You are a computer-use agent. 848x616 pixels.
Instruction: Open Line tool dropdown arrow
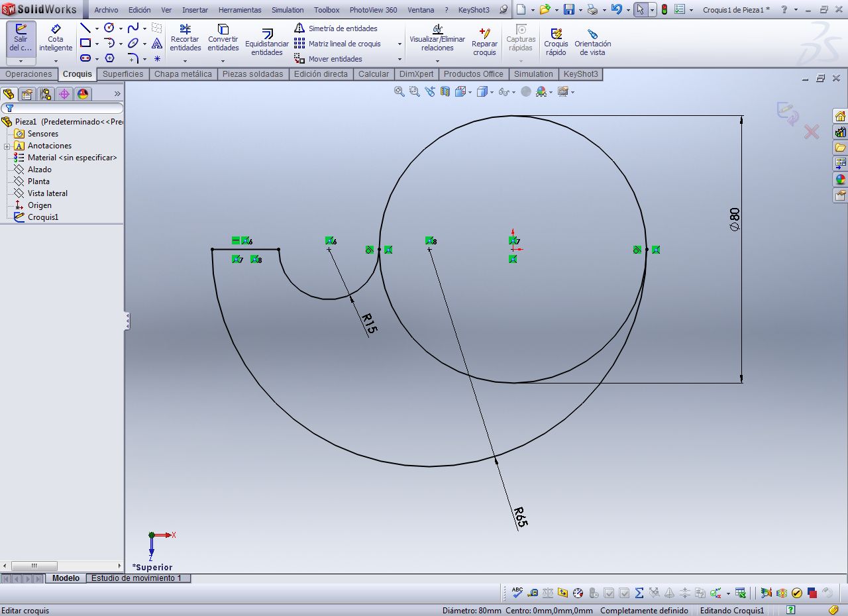(x=97, y=28)
